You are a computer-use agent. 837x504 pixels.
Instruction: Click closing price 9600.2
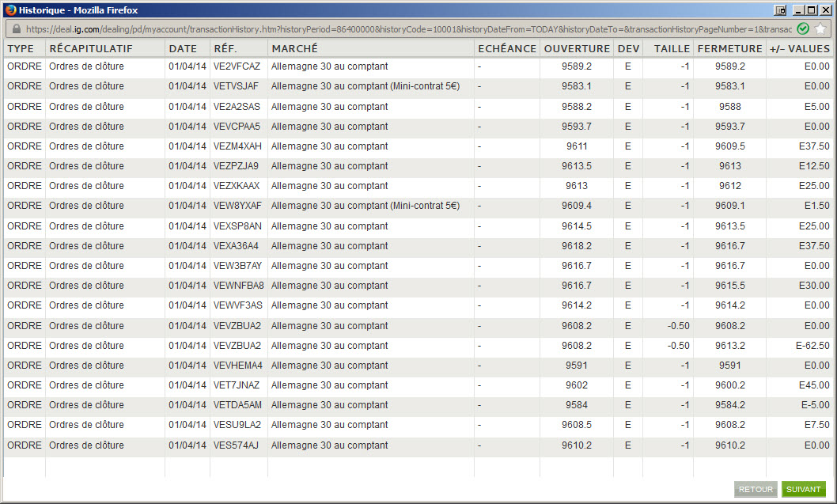point(729,385)
